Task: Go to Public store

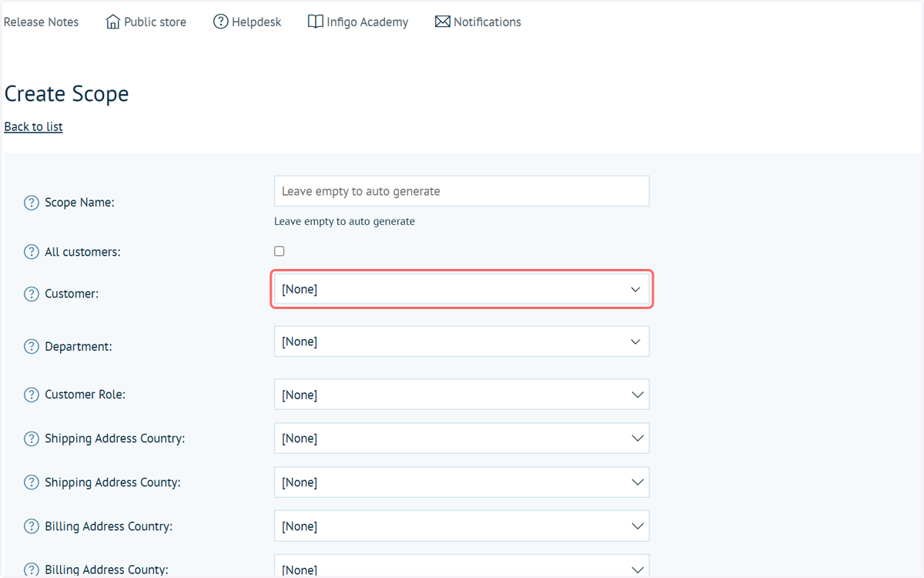Action: click(146, 22)
